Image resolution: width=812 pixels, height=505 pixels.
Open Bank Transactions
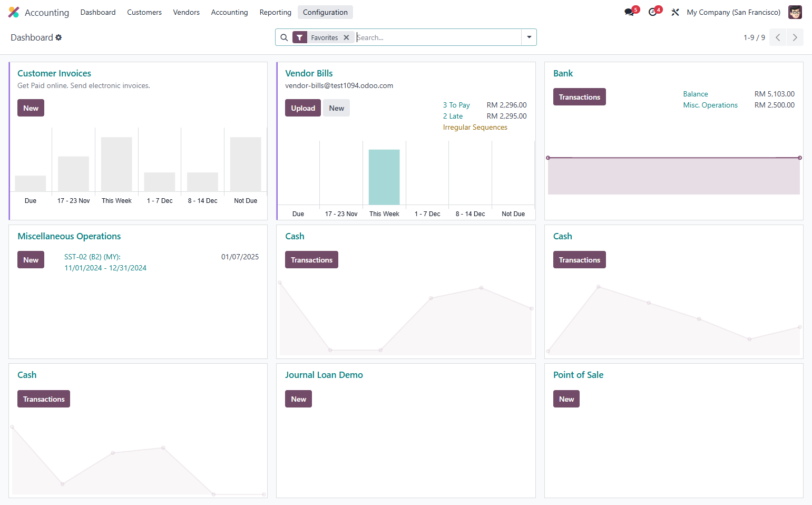579,97
